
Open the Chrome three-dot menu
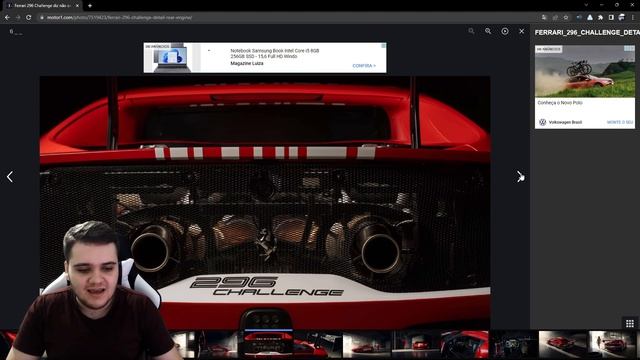click(x=633, y=18)
